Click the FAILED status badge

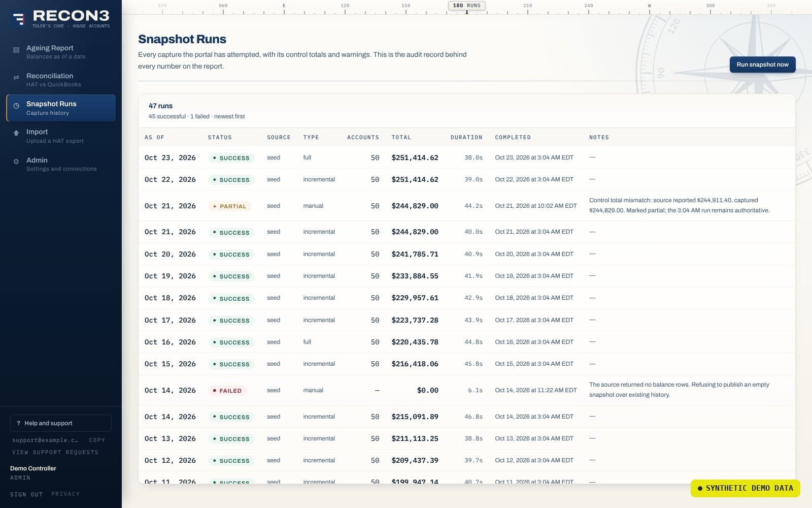tap(228, 391)
